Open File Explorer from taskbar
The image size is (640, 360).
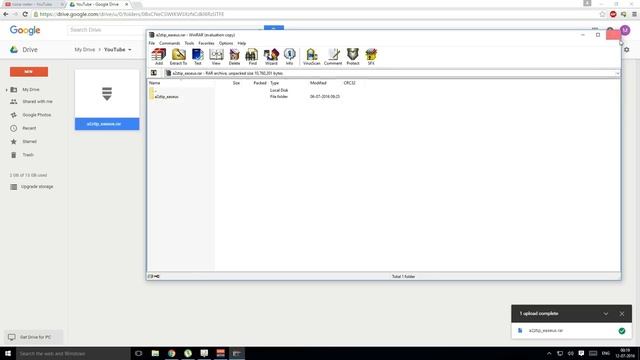point(155,353)
